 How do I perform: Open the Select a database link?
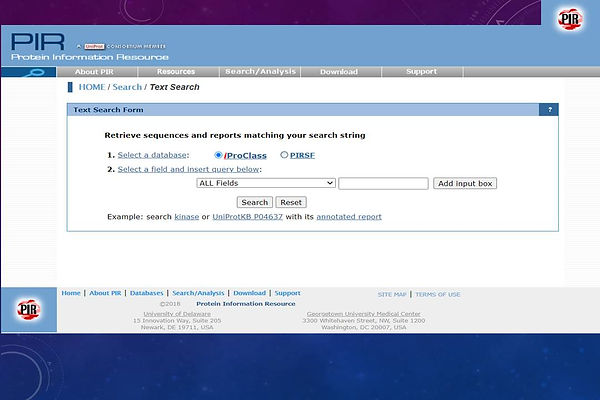pyautogui.click(x=152, y=155)
